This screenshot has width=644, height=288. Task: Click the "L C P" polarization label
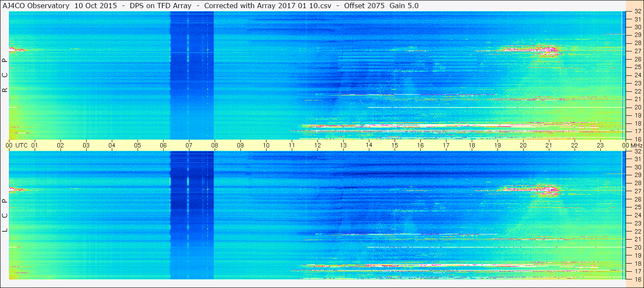point(5,216)
